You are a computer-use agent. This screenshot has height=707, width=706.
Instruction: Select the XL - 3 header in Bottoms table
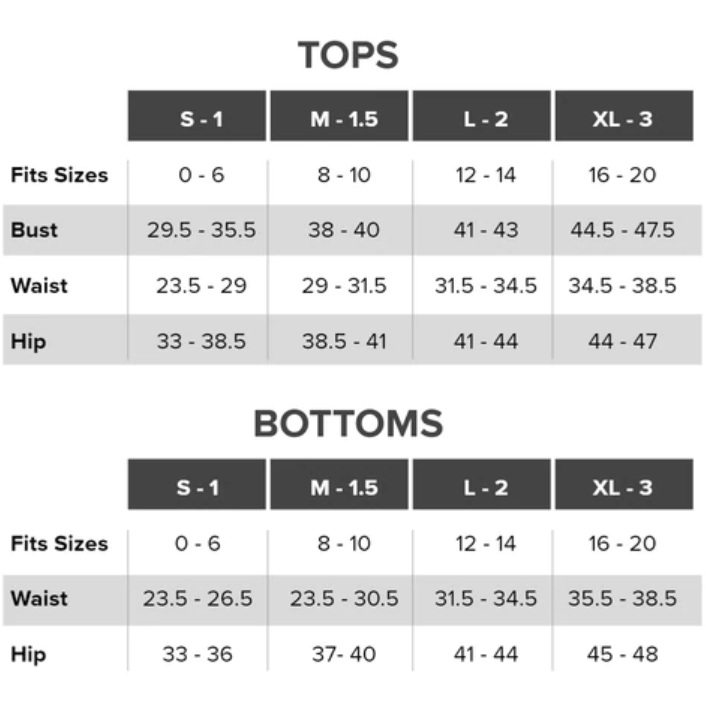(624, 484)
